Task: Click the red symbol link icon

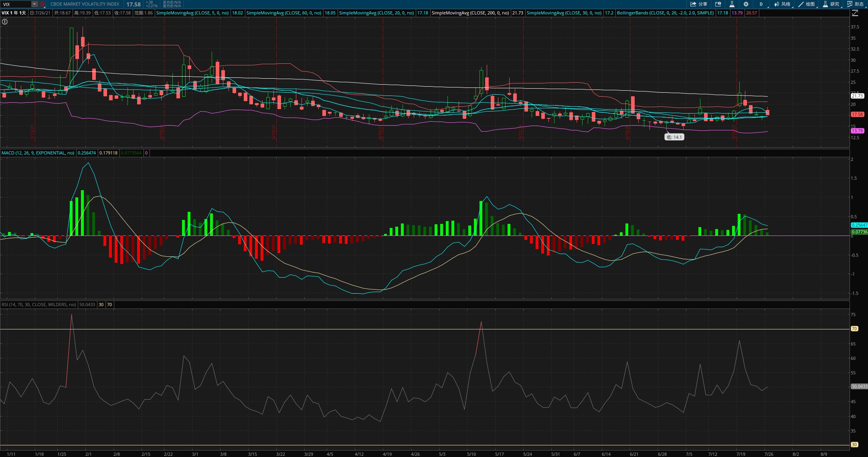Action: pyautogui.click(x=42, y=4)
